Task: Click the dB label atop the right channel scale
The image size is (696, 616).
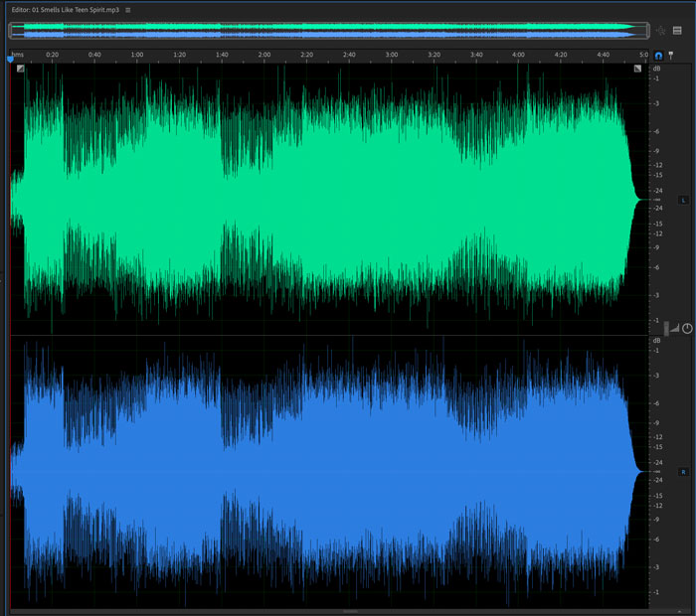Action: [656, 341]
